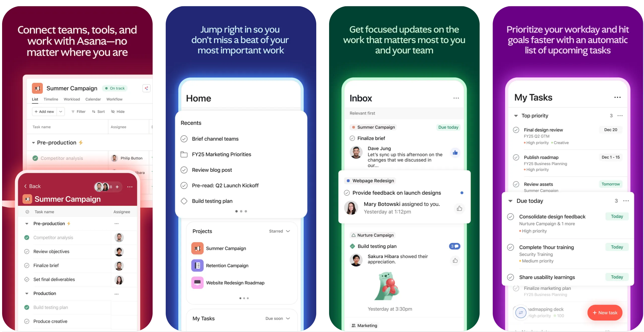Select the Timeline tab in Summer Campaign
Screen dimensions: 644x332
pos(51,100)
